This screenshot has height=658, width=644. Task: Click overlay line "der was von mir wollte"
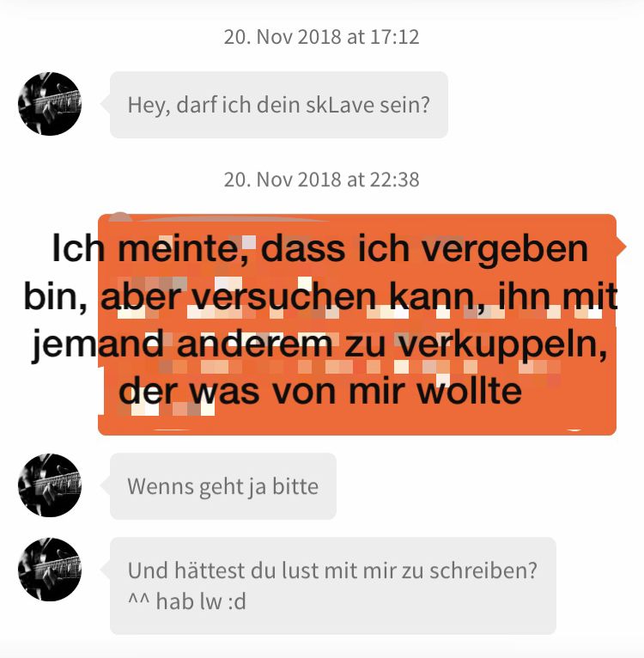pyautogui.click(x=320, y=391)
